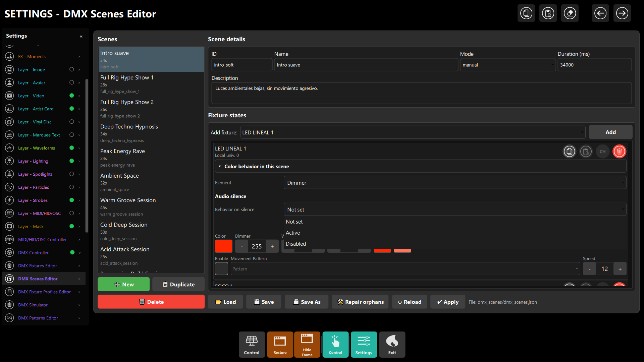Open the Mode dropdown set to manual

[x=508, y=65]
